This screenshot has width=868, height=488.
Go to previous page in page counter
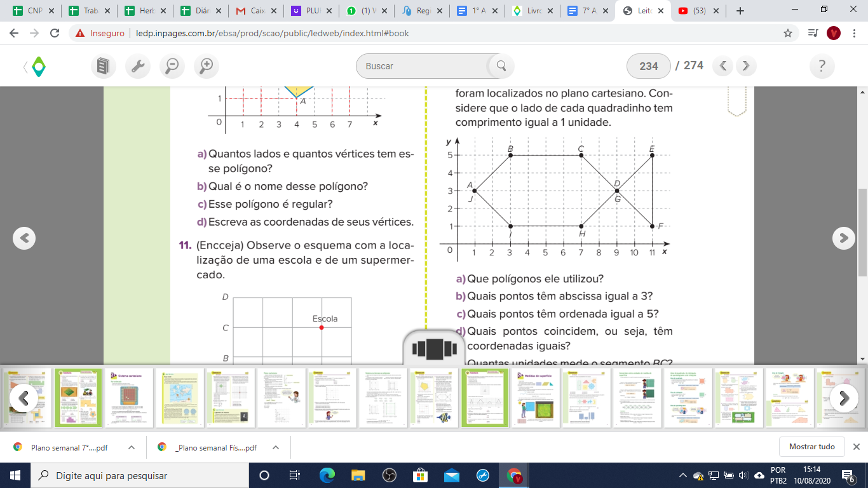pos(723,66)
